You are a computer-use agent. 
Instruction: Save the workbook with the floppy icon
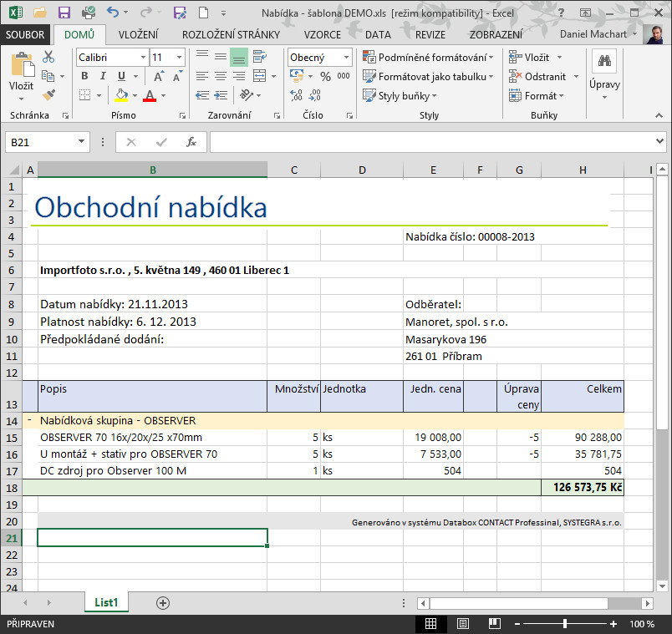[x=64, y=13]
